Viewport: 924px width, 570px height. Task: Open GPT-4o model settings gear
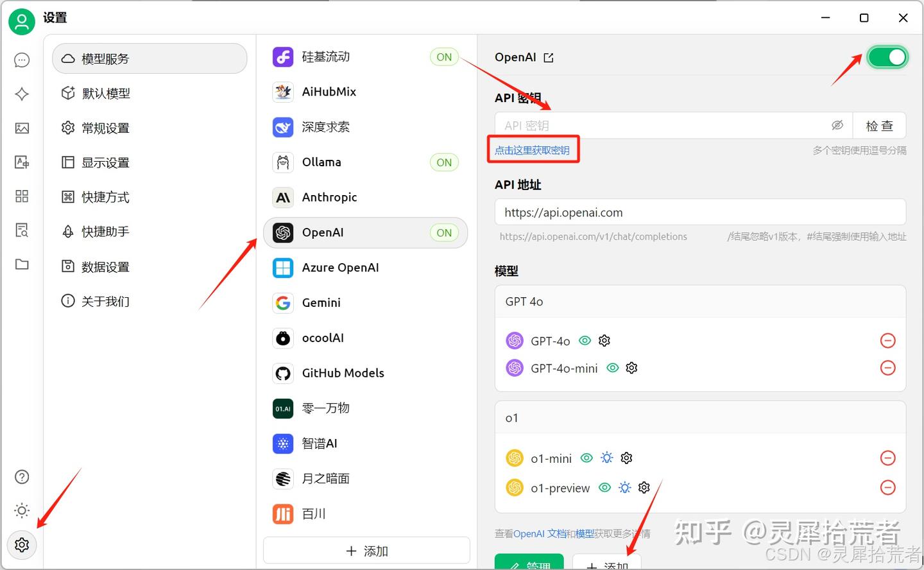(x=604, y=340)
